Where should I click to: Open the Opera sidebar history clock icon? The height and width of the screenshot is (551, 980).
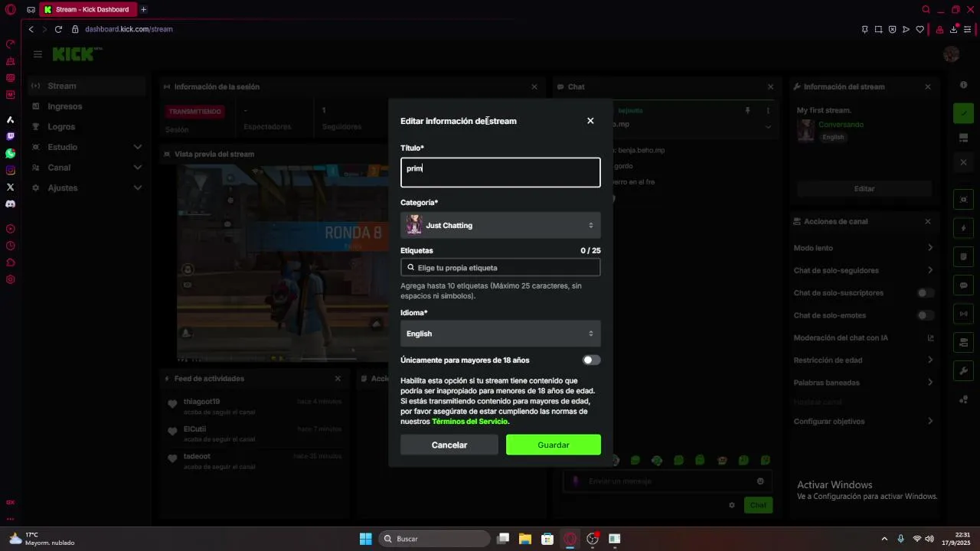10,246
